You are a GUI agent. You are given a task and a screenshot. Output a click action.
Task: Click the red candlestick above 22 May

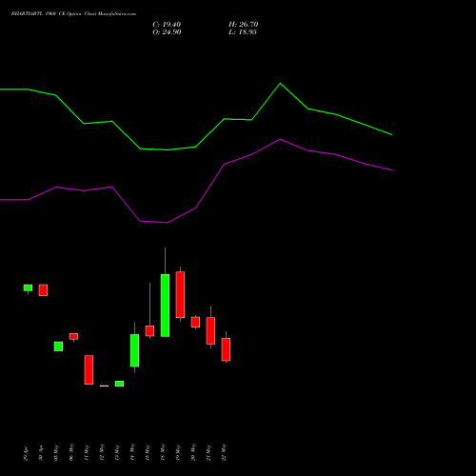coord(226,349)
